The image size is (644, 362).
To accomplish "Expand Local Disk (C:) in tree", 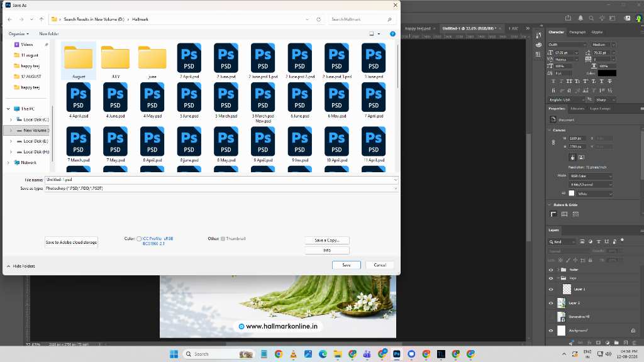I will (11, 119).
